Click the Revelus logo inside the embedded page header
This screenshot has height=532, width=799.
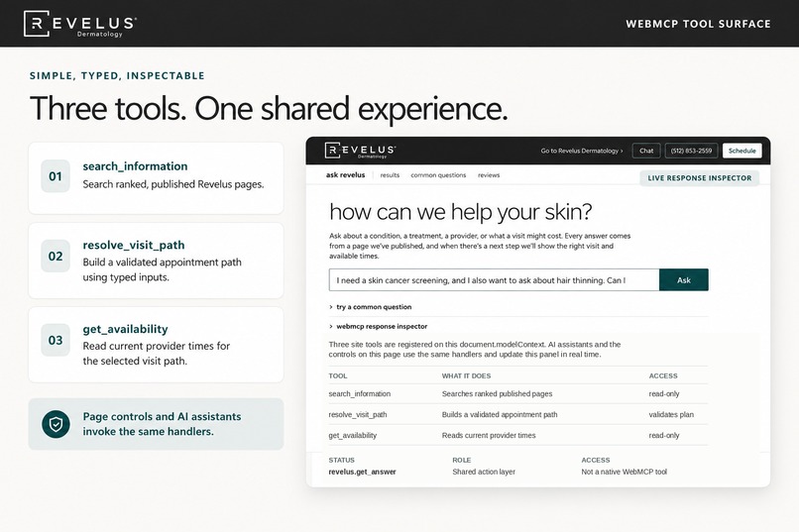coord(360,151)
